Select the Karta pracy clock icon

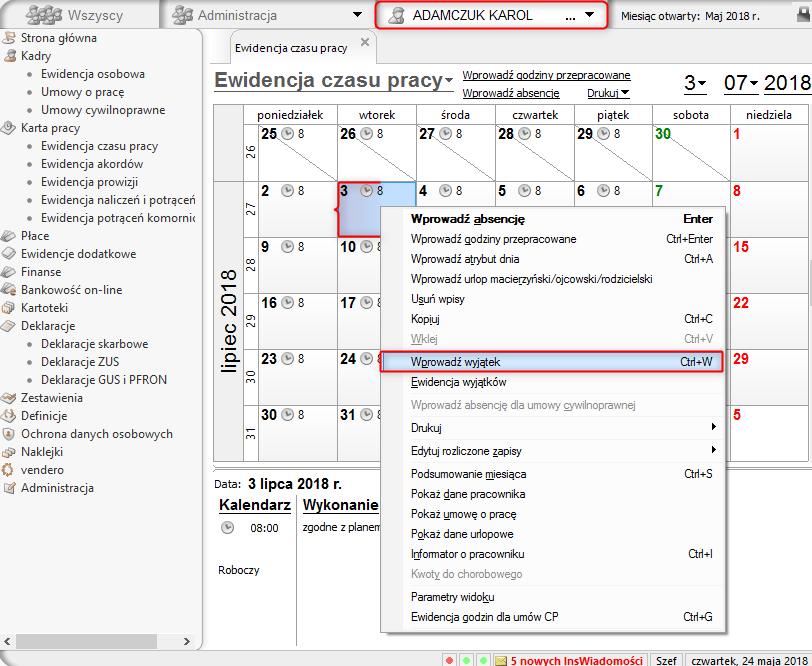coord(8,128)
